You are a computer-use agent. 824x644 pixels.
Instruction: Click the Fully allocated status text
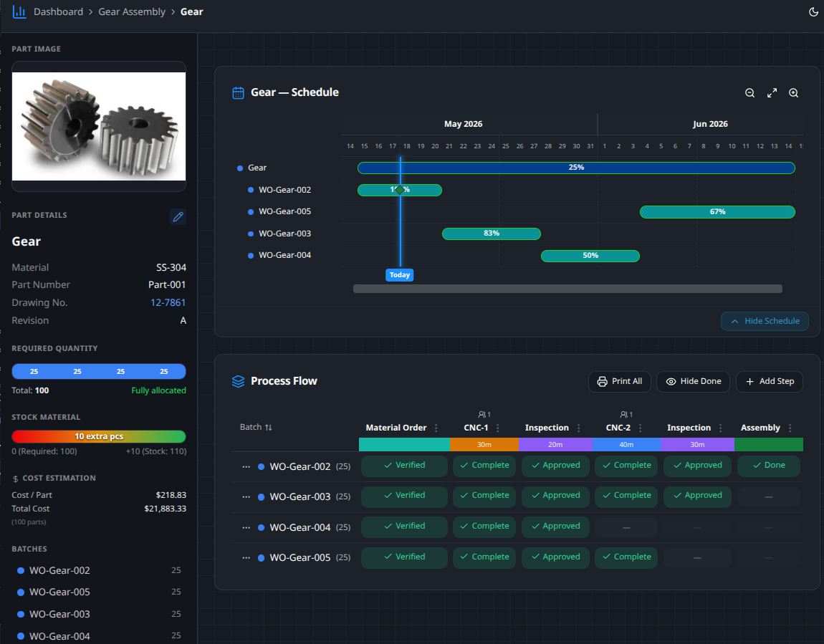(x=158, y=390)
